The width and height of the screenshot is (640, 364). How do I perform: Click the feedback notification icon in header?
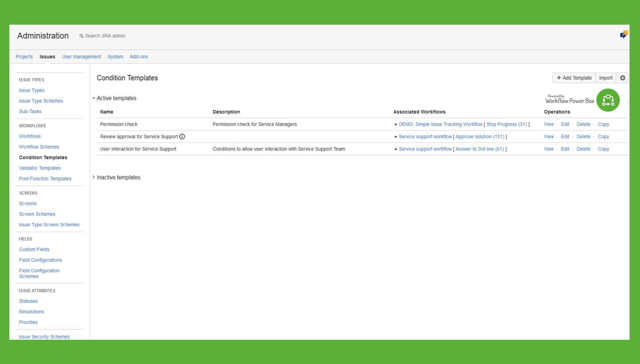point(623,35)
